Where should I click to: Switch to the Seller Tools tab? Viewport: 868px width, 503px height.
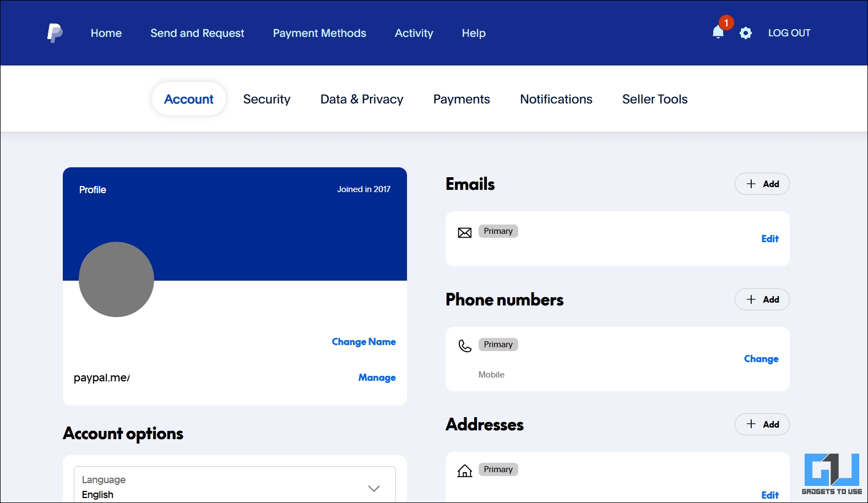coord(655,99)
